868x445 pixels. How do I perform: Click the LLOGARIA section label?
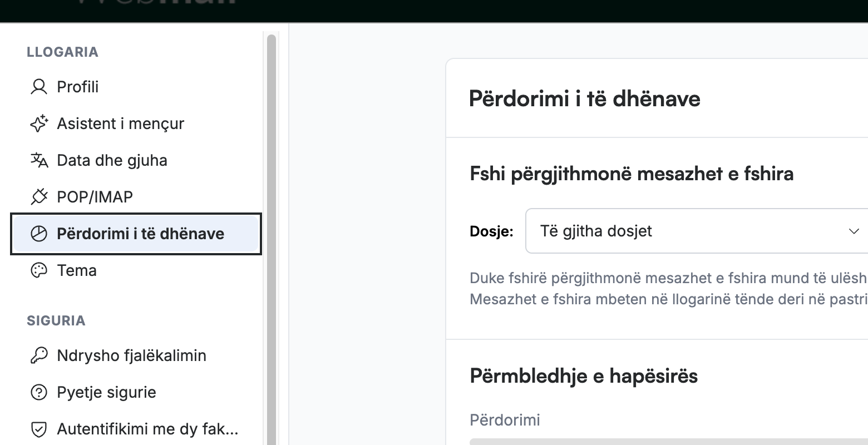(x=62, y=52)
